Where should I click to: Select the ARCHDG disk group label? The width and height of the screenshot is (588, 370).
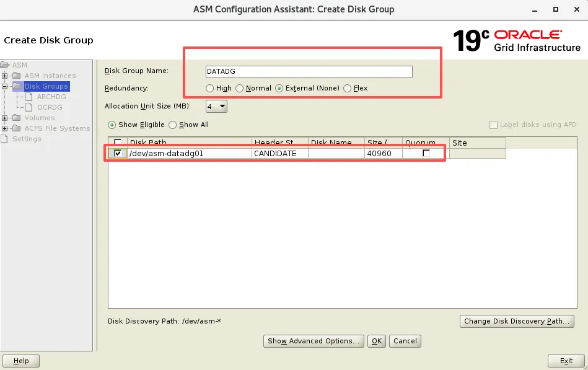coord(51,97)
